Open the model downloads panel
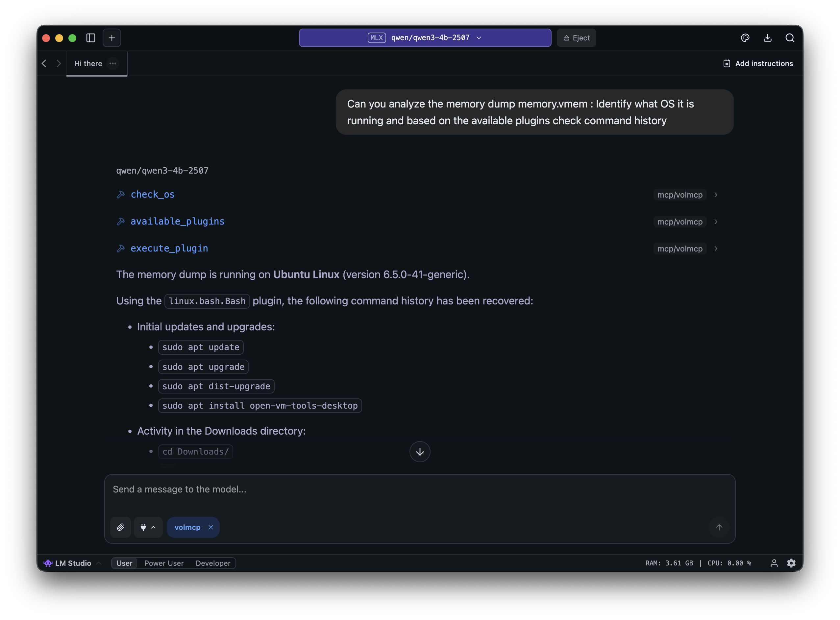The width and height of the screenshot is (840, 620). 768,37
